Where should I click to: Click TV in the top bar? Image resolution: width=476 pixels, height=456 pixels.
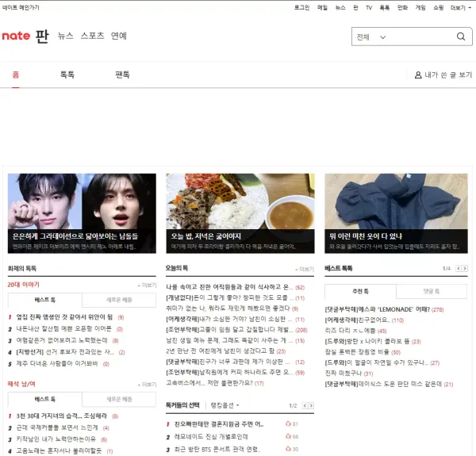[369, 8]
